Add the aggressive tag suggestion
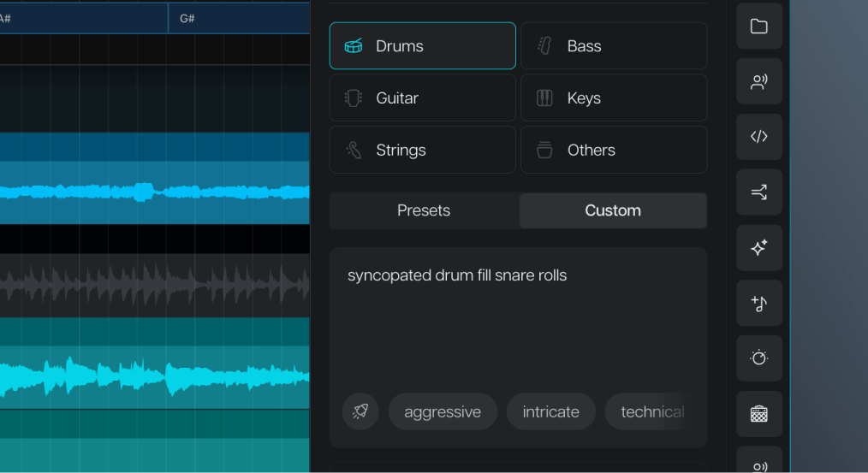Viewport: 868px width, 473px height. tap(443, 411)
